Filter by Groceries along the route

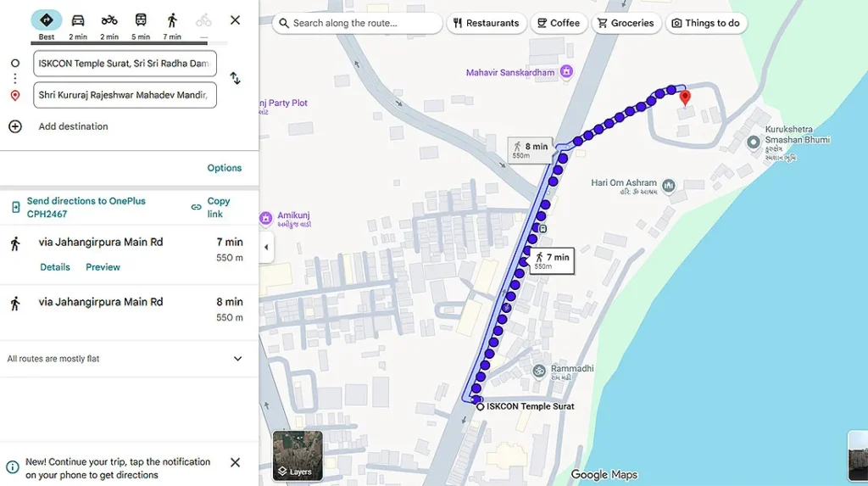[626, 23]
